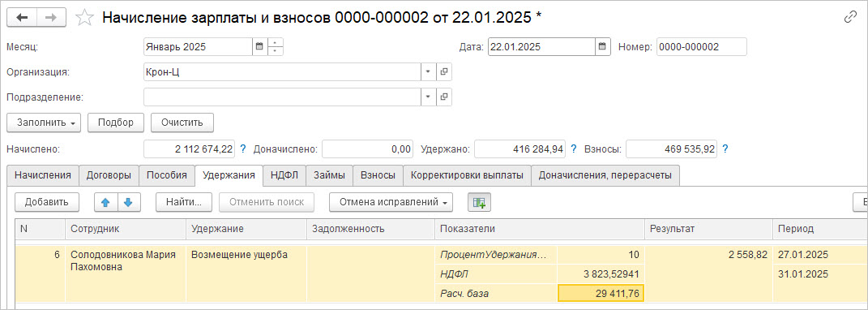
Task: Decrease the month with the down stepper
Action: [x=276, y=51]
